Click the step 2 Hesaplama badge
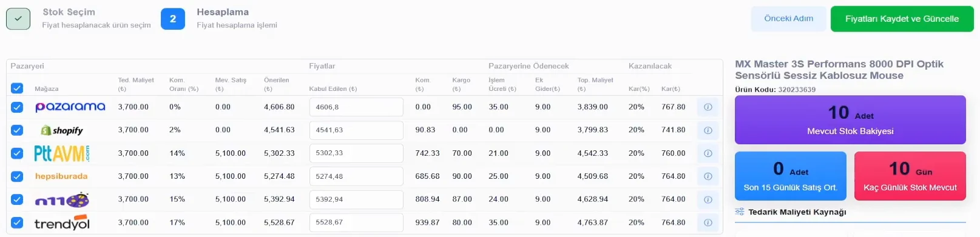This screenshot has height=237, width=980. point(173,19)
